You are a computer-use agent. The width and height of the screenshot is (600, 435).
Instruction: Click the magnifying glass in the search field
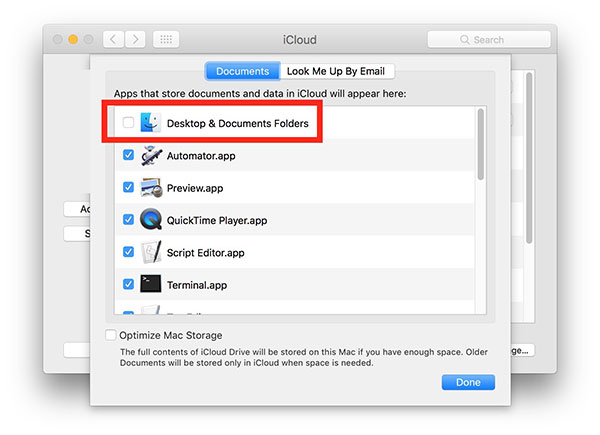click(x=465, y=40)
